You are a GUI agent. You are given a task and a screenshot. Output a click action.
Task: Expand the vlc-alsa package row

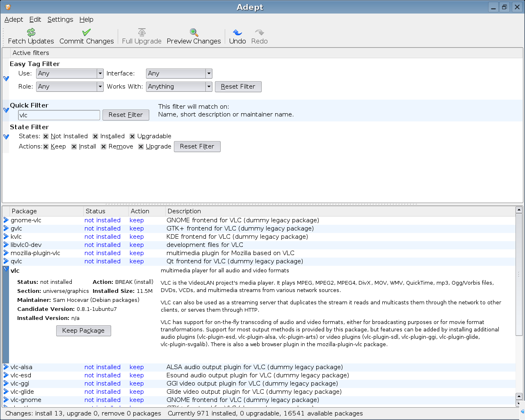[x=6, y=367]
